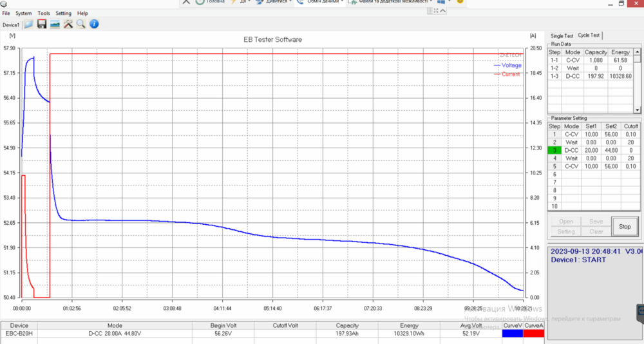Click the 10329.10Wh energy value
Image resolution: width=644 pixels, height=344 pixels.
(409, 333)
